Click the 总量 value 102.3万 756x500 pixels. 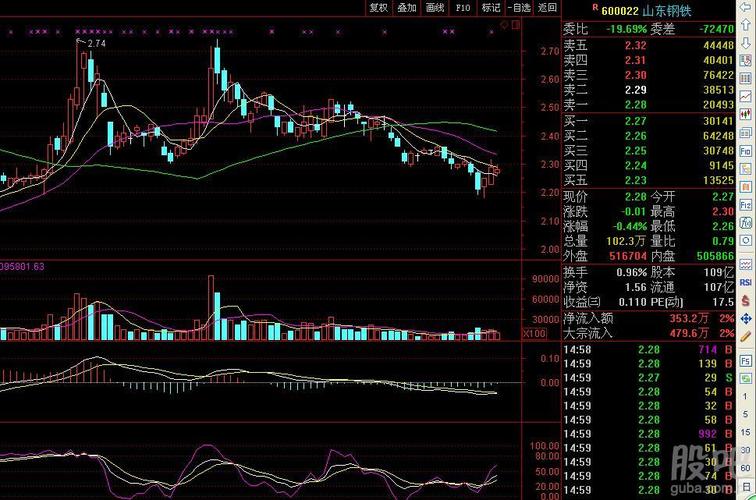[626, 241]
